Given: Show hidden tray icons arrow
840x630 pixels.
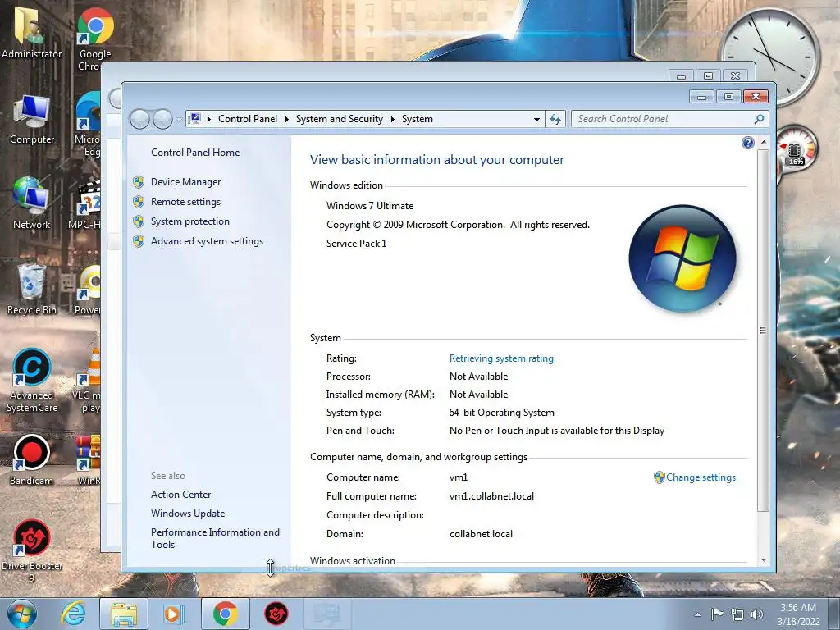Looking at the screenshot, I should pyautogui.click(x=697, y=614).
